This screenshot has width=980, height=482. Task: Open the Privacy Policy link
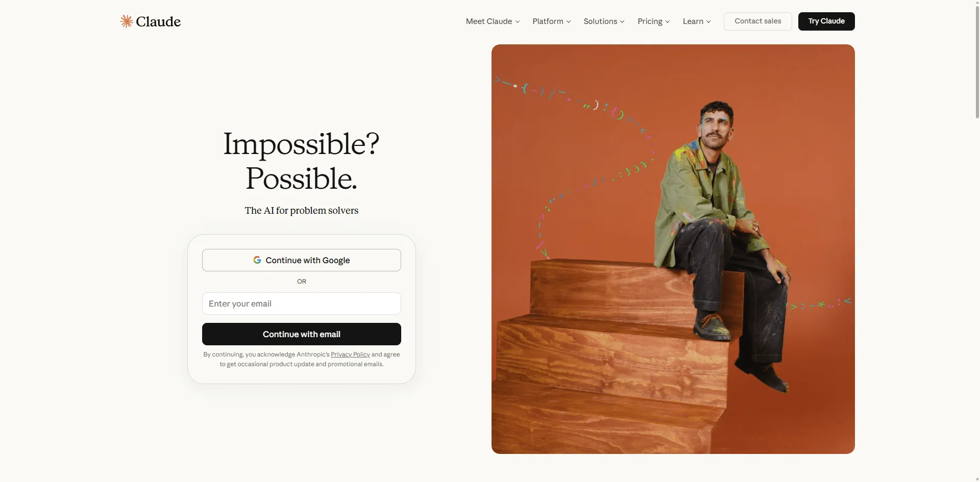point(350,354)
